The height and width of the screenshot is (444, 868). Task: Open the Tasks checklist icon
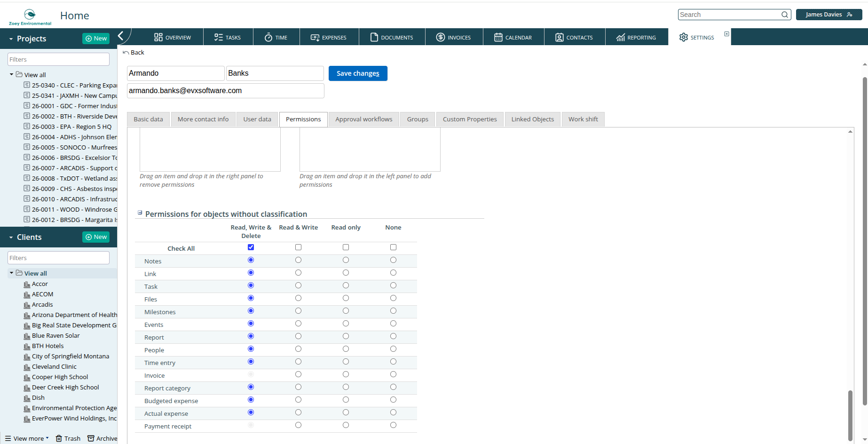coord(219,37)
